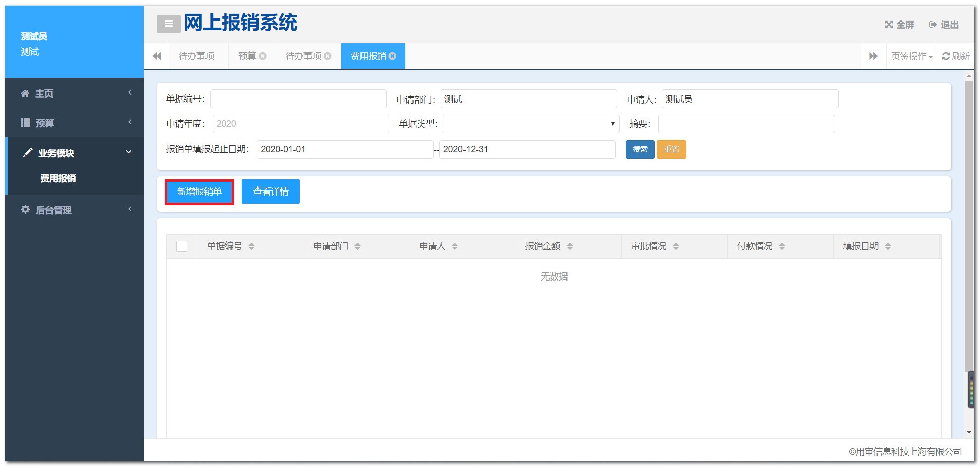Screen dimensions: 980x467
Task: Sort the table by 报销金额 column
Action: coord(570,246)
